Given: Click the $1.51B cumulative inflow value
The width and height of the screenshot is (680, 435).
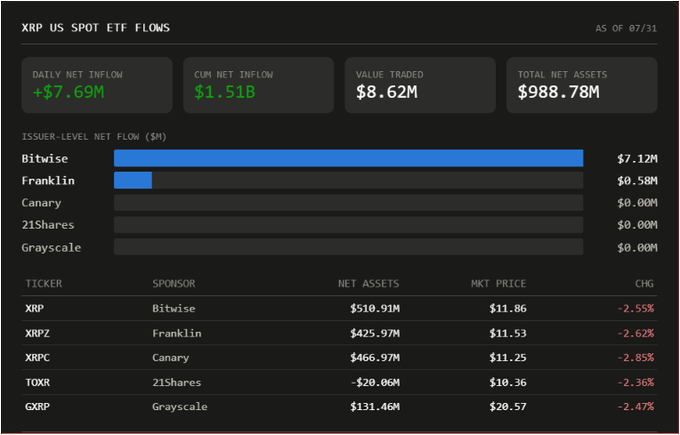Looking at the screenshot, I should pos(225,92).
